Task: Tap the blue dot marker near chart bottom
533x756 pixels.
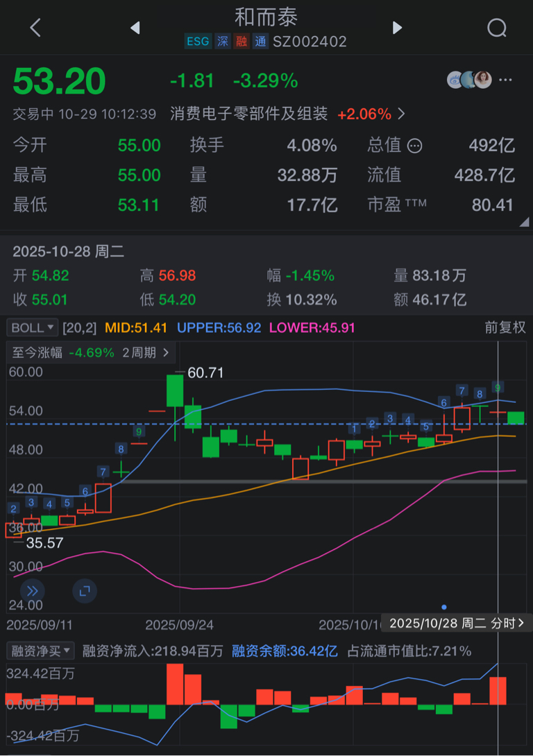Action: click(x=443, y=607)
